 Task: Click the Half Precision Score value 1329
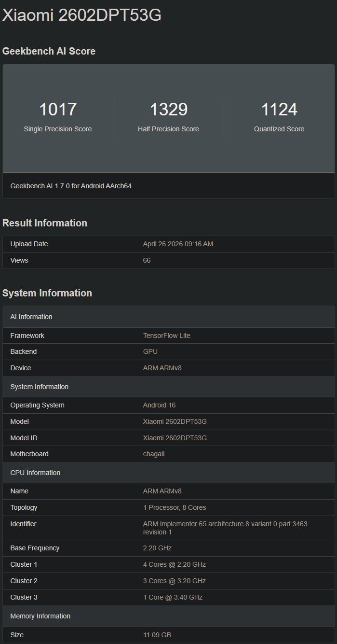point(168,110)
